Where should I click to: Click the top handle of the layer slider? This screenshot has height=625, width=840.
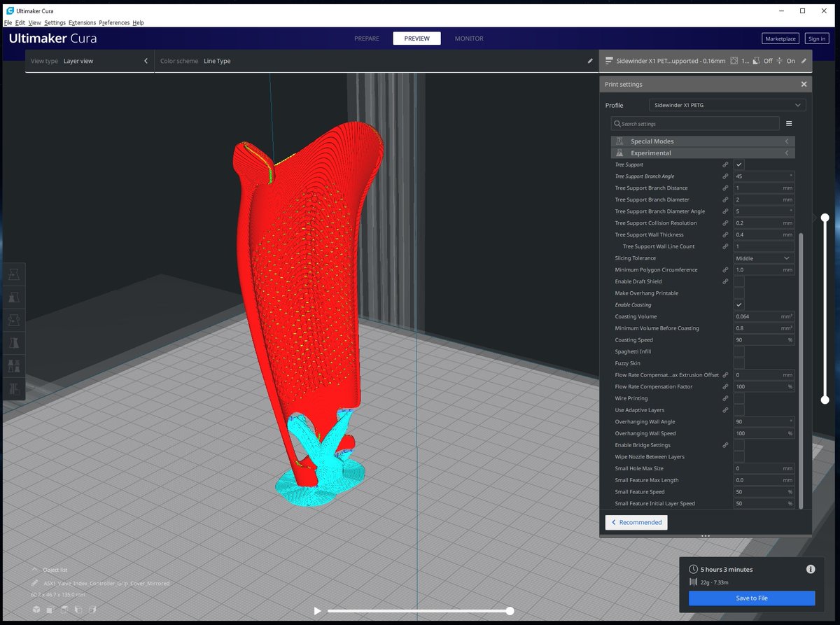pos(825,218)
